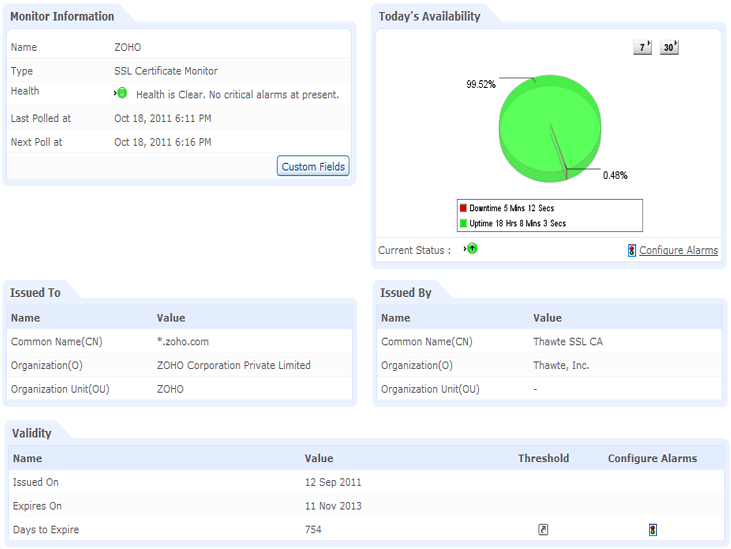Screen dimensions: 731x549
Task: Click the Current Status green up icon
Action: point(471,248)
